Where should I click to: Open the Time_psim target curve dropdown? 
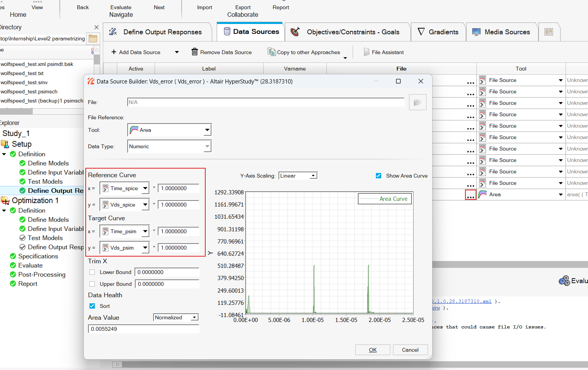(124, 231)
